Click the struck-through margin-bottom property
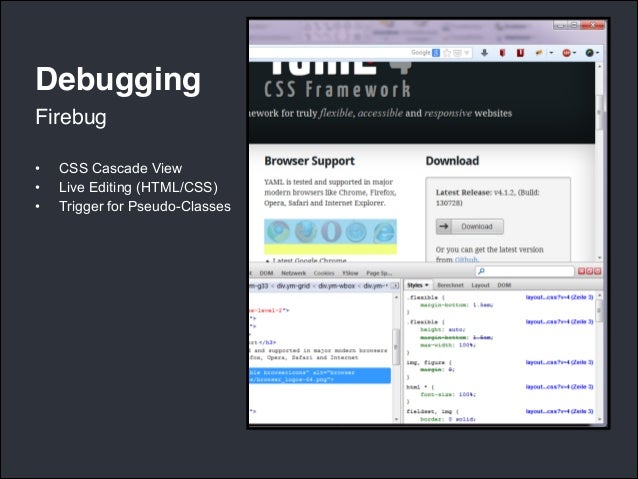 point(457,337)
